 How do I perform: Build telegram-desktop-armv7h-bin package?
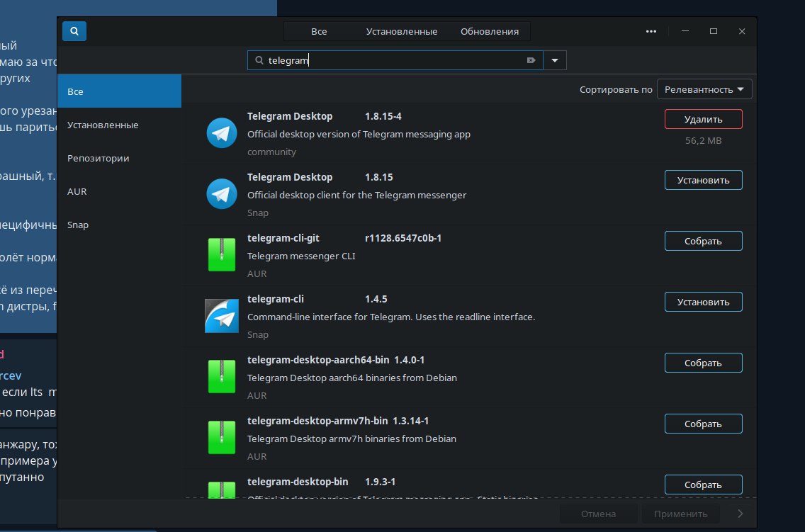point(704,424)
